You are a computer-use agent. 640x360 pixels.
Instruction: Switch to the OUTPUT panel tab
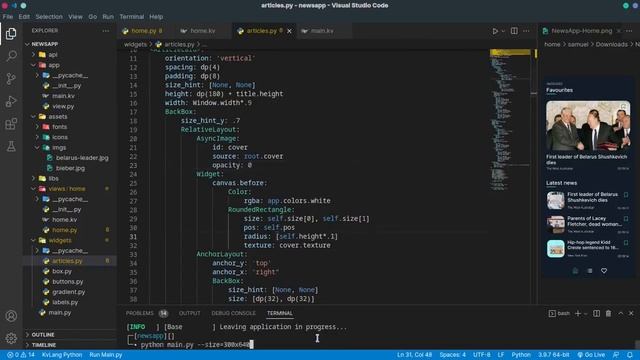pos(189,313)
